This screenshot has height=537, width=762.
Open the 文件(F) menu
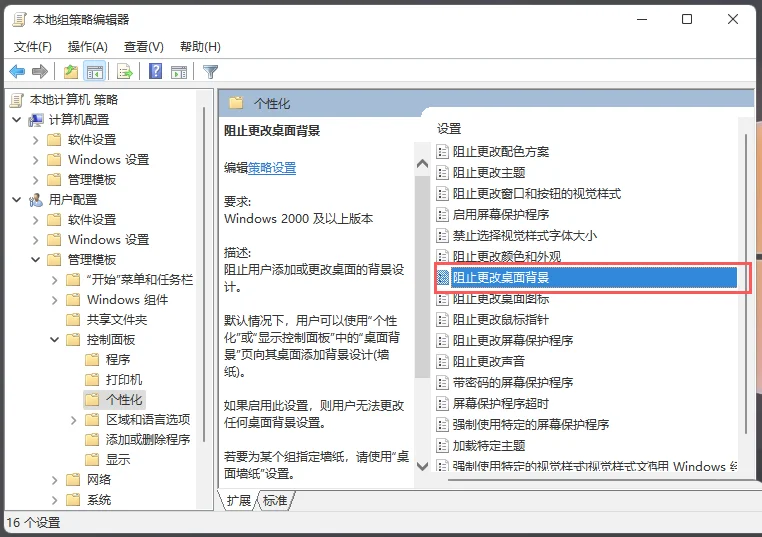pyautogui.click(x=33, y=47)
